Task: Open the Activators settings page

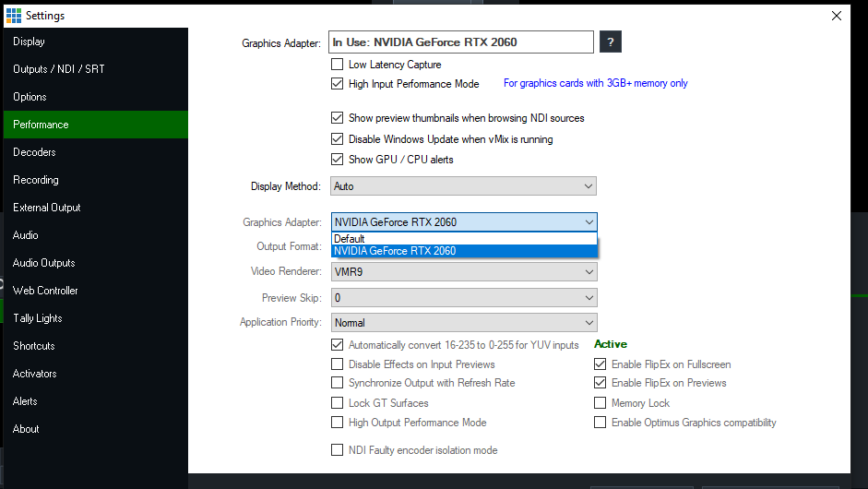Action: pos(96,374)
